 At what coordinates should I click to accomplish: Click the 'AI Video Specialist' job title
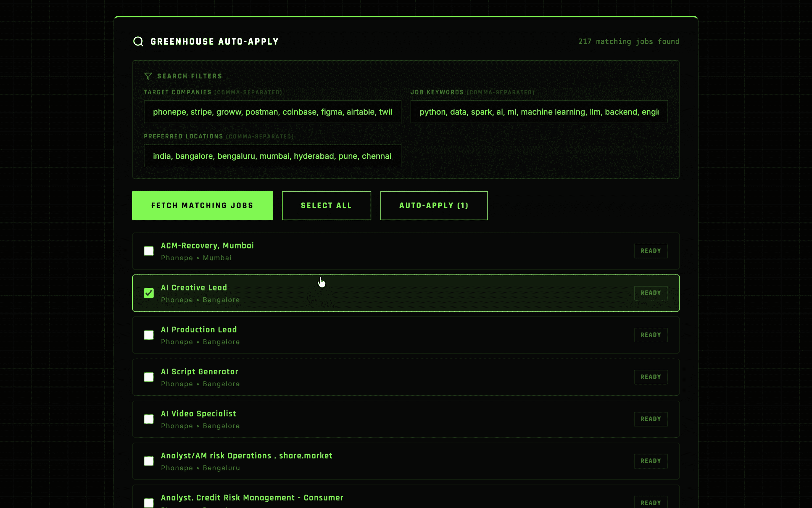[x=198, y=414]
